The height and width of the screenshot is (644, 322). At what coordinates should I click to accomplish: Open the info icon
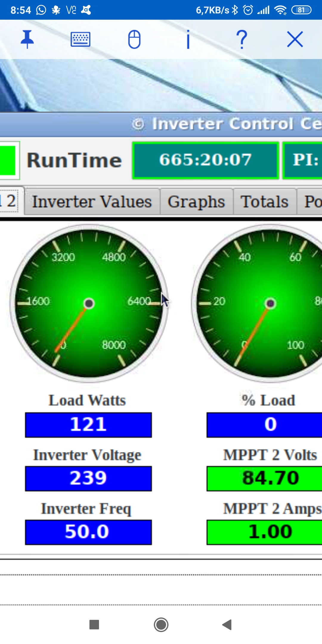tap(188, 39)
